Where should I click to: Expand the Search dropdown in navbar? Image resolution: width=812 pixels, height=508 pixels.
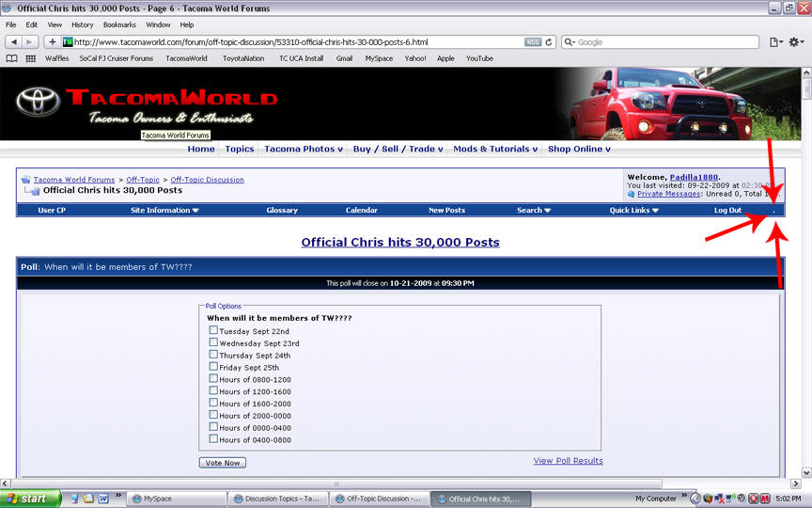(534, 210)
